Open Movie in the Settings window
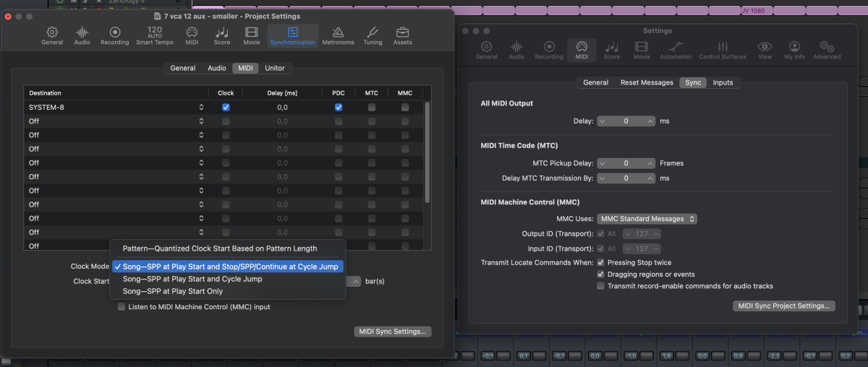The image size is (868, 367). [x=642, y=50]
